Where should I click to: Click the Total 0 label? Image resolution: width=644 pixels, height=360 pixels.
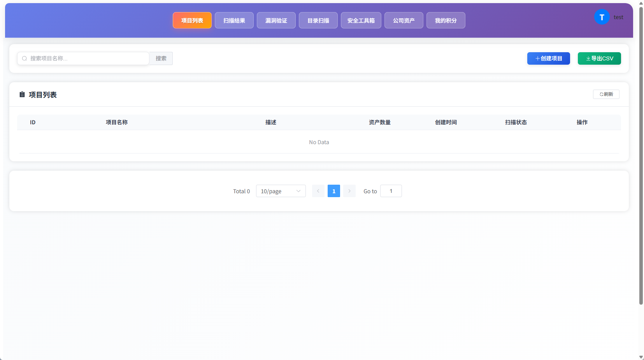242,191
